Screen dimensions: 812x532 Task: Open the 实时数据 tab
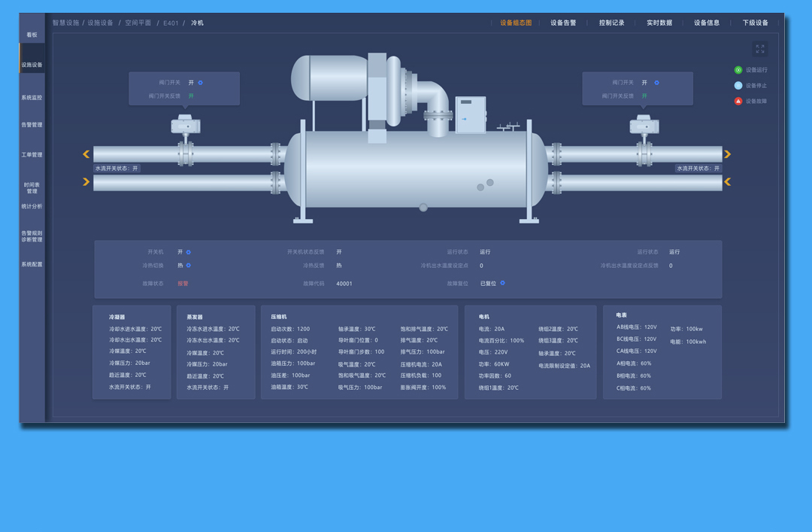[659, 23]
